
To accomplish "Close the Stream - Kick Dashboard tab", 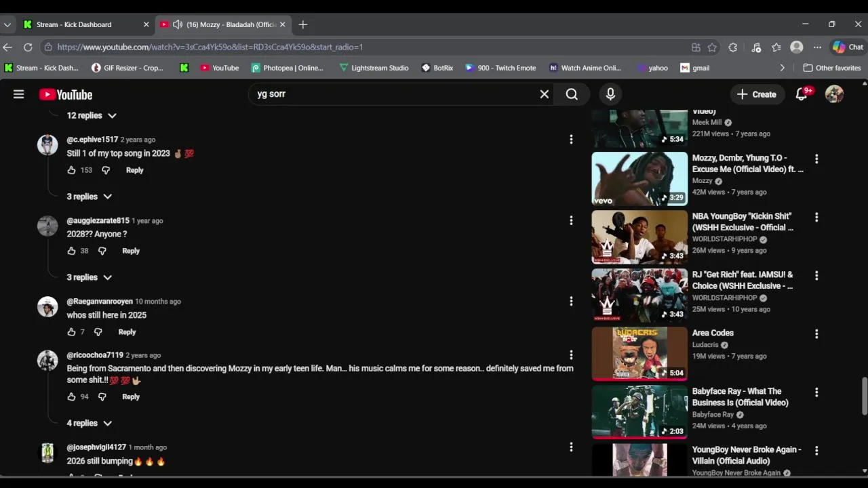I will pyautogui.click(x=146, y=24).
